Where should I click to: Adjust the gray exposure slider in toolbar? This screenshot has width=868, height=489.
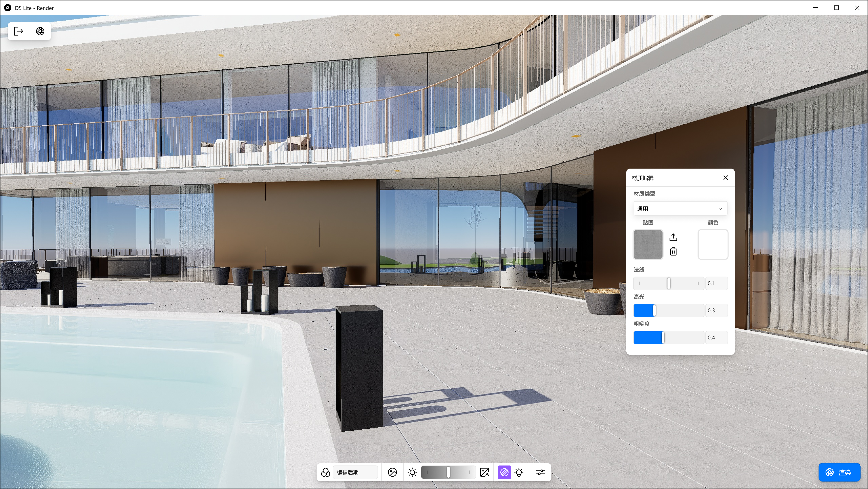[x=448, y=473]
